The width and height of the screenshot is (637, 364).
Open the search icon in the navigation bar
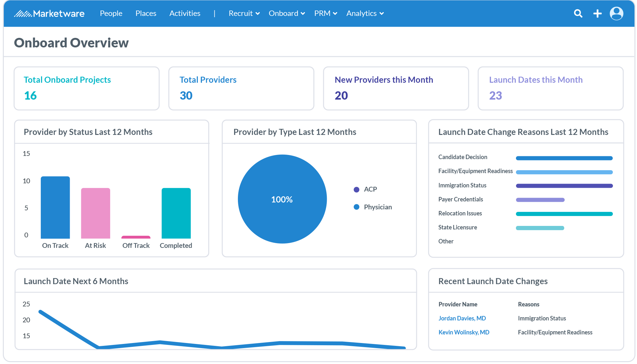(x=578, y=13)
